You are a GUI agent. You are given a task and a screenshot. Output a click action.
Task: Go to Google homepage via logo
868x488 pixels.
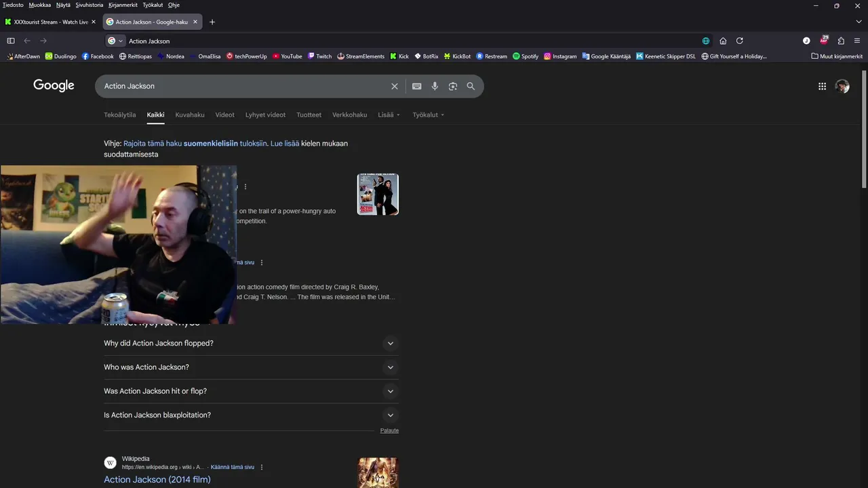(x=54, y=85)
